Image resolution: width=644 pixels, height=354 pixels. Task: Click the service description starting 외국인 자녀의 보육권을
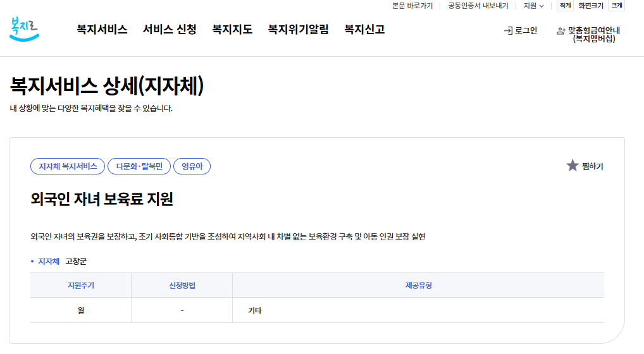point(228,236)
